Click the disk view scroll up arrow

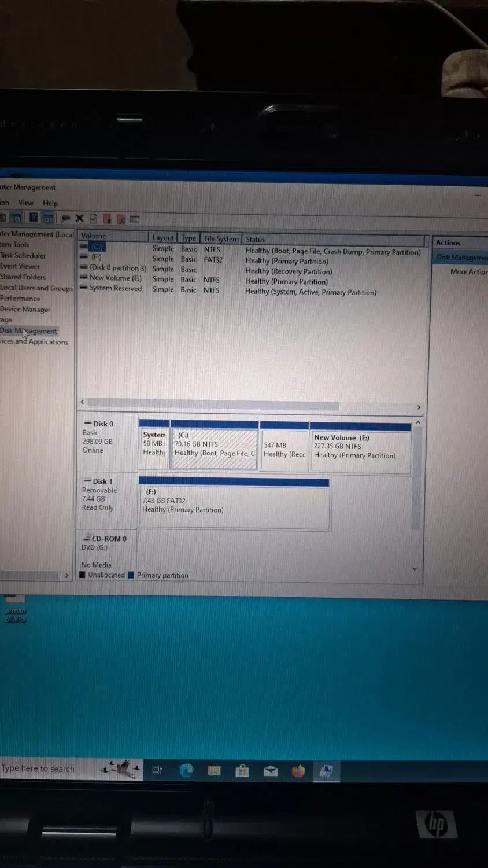[x=417, y=422]
